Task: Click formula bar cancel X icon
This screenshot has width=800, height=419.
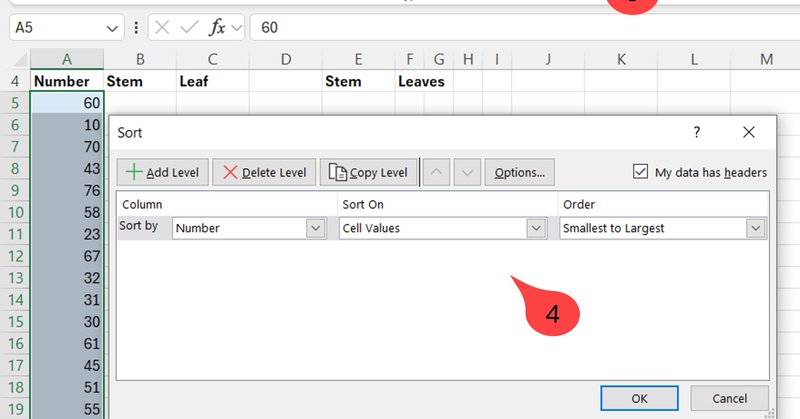Action: tap(162, 28)
